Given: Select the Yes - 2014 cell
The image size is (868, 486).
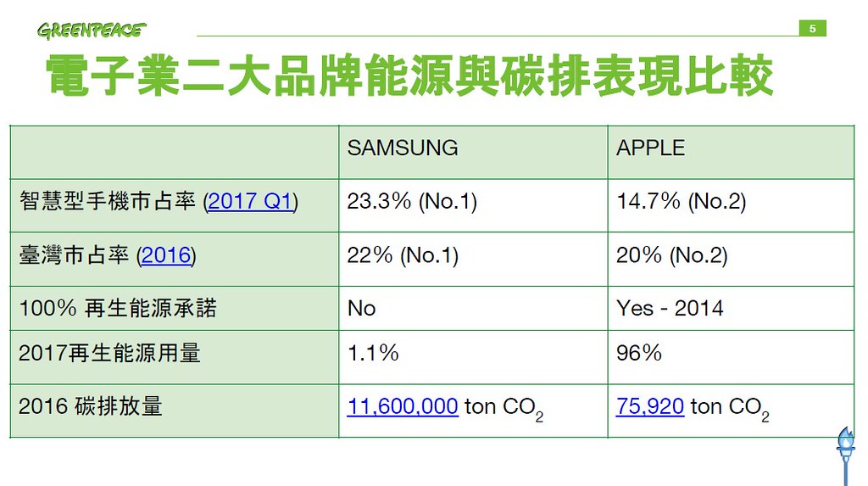Looking at the screenshot, I should (731, 309).
